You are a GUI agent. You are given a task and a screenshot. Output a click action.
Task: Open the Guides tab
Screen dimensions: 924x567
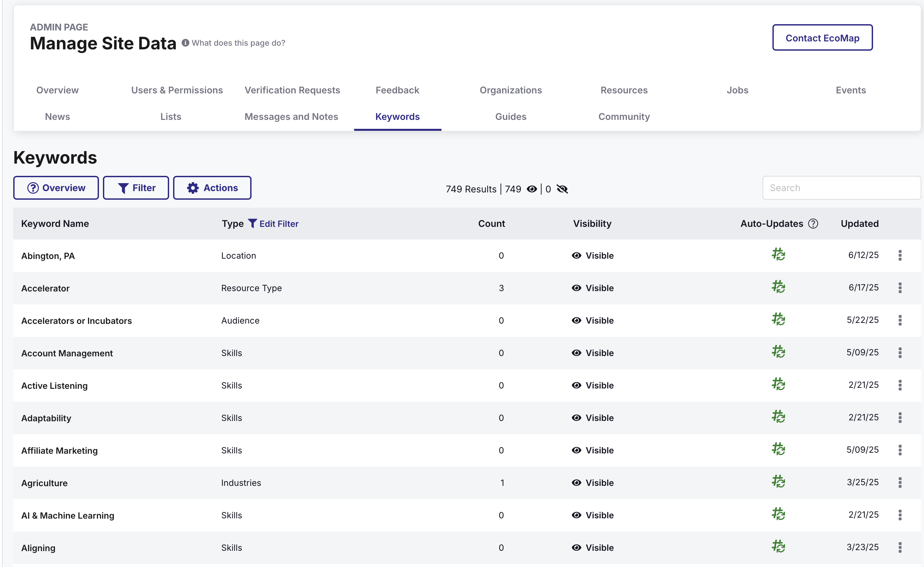[x=511, y=117]
